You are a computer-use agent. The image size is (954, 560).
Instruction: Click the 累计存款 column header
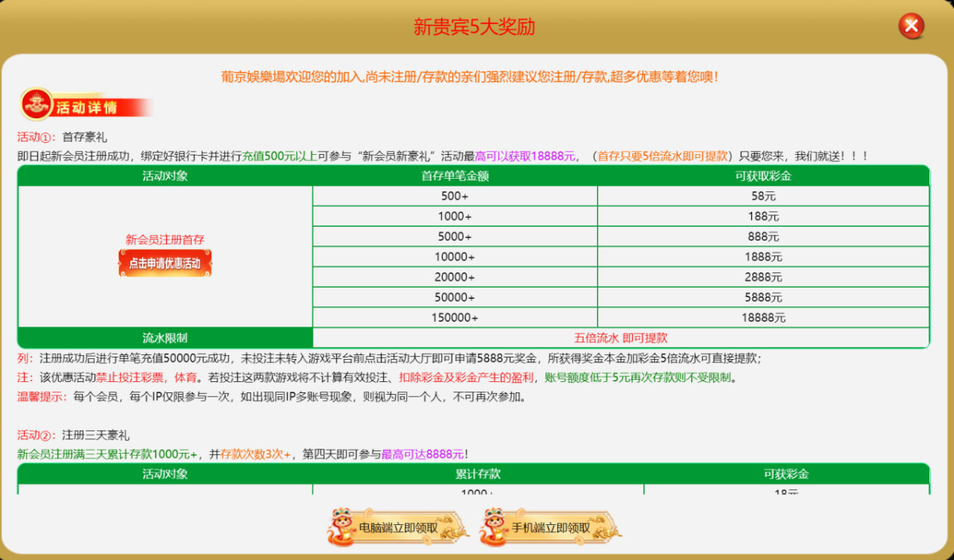pyautogui.click(x=478, y=473)
